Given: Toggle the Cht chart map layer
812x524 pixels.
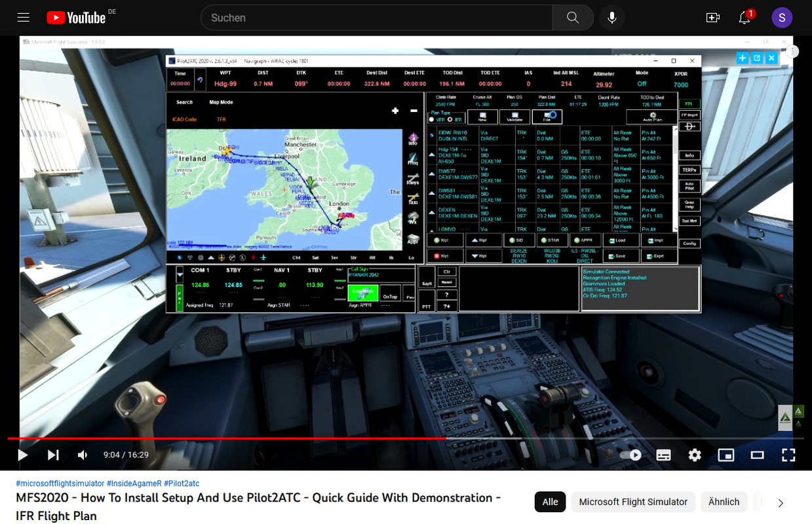Looking at the screenshot, I should pos(297,257).
